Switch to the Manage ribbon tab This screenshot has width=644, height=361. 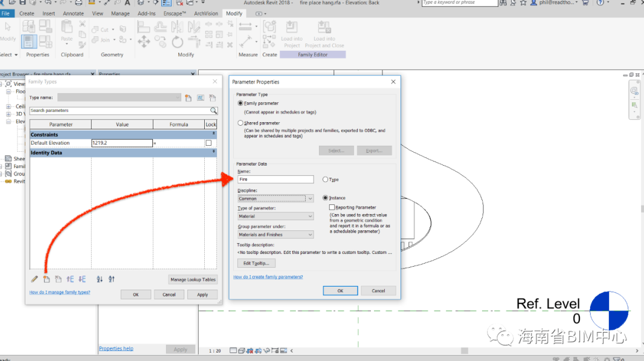point(120,13)
